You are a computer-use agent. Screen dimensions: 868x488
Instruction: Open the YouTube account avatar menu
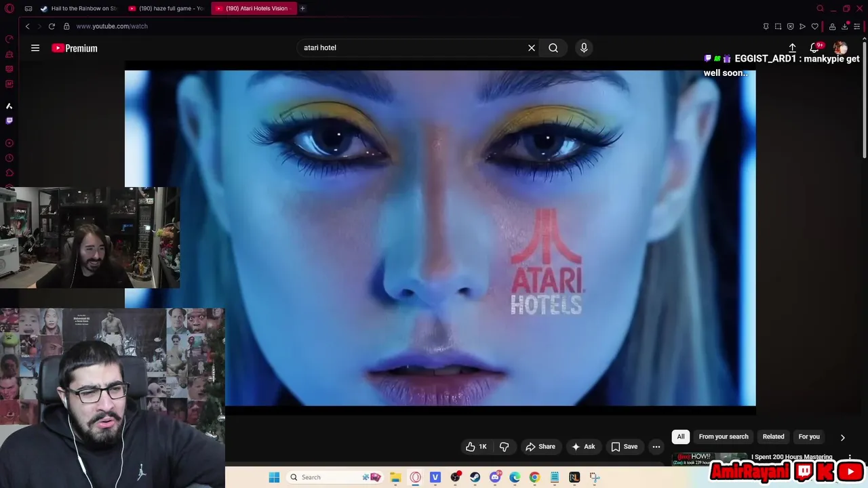(840, 48)
